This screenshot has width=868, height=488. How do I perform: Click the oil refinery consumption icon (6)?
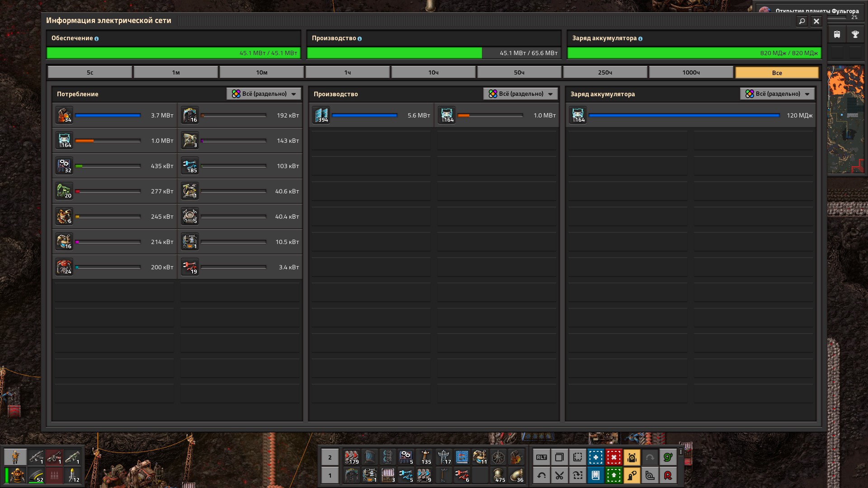coord(64,216)
